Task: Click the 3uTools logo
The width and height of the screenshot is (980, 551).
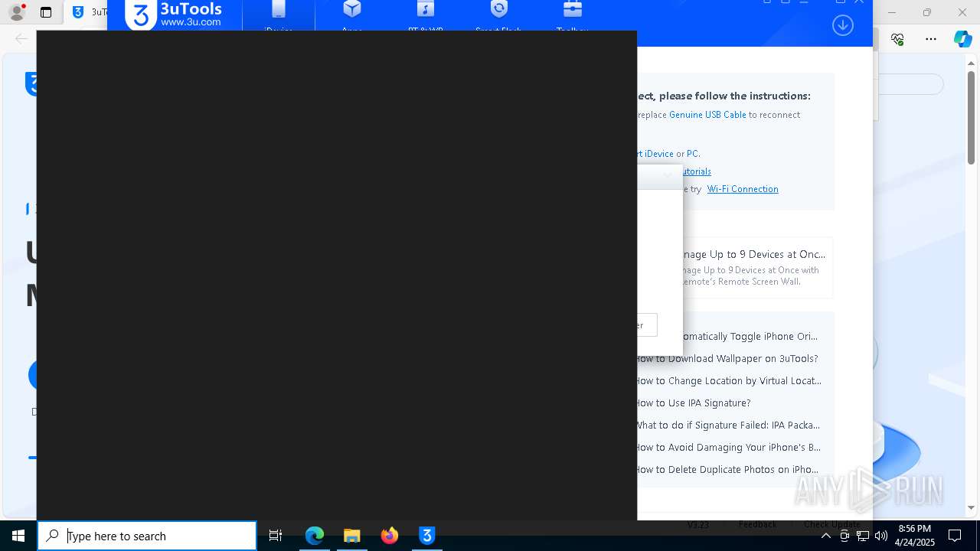Action: tap(174, 15)
